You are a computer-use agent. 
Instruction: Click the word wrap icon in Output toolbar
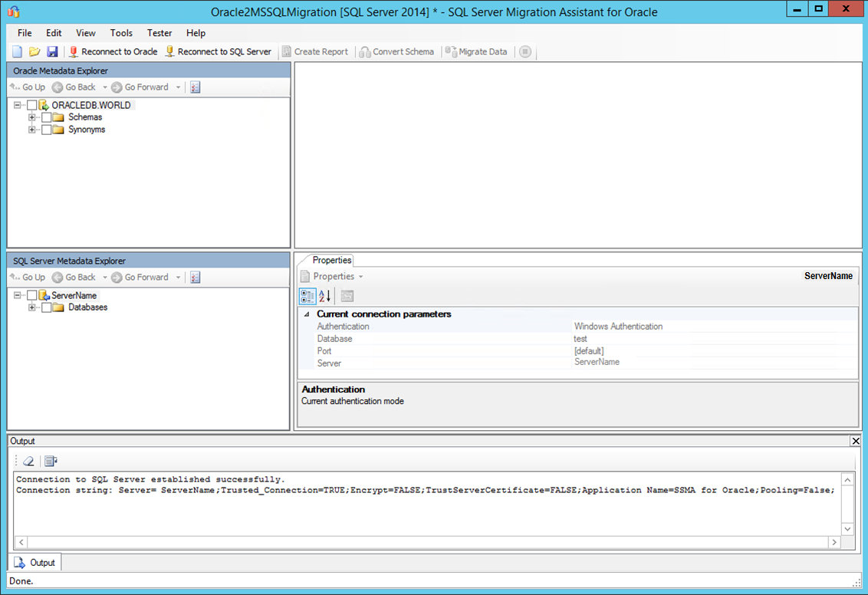coord(51,461)
